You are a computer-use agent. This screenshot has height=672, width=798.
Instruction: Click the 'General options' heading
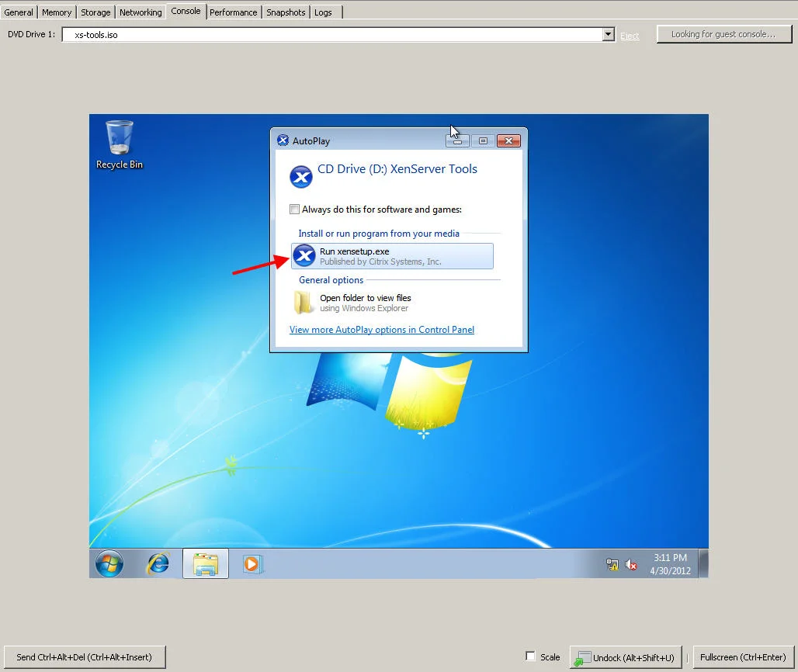click(331, 280)
